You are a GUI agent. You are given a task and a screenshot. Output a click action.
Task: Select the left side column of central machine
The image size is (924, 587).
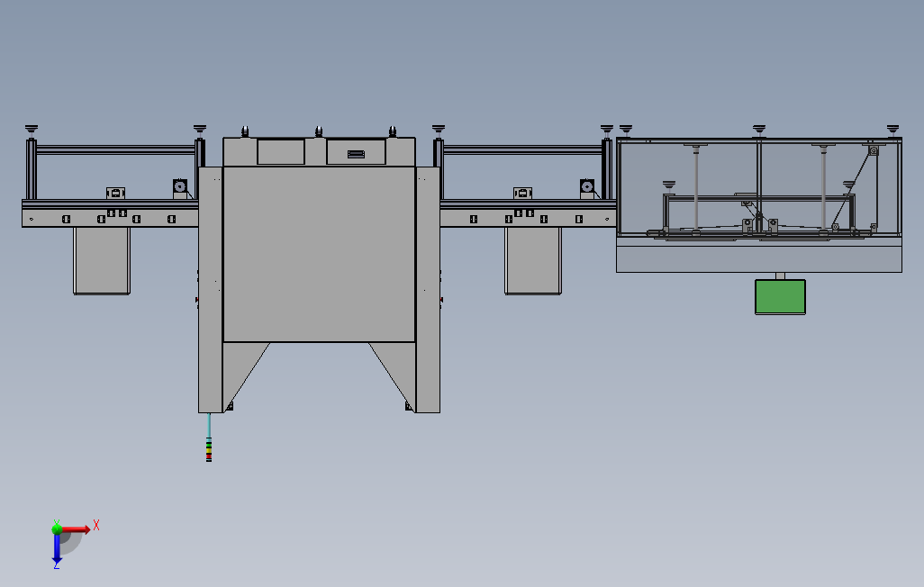[211, 289]
